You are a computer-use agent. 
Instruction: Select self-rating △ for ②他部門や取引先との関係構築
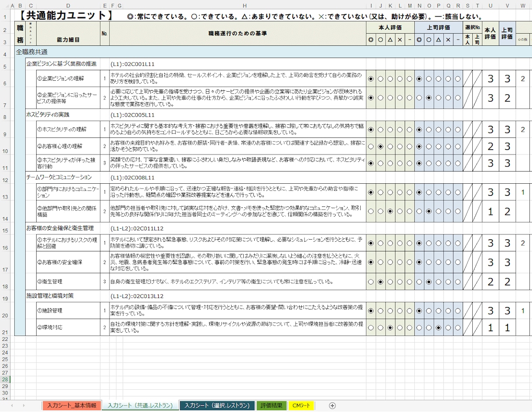[390, 211]
